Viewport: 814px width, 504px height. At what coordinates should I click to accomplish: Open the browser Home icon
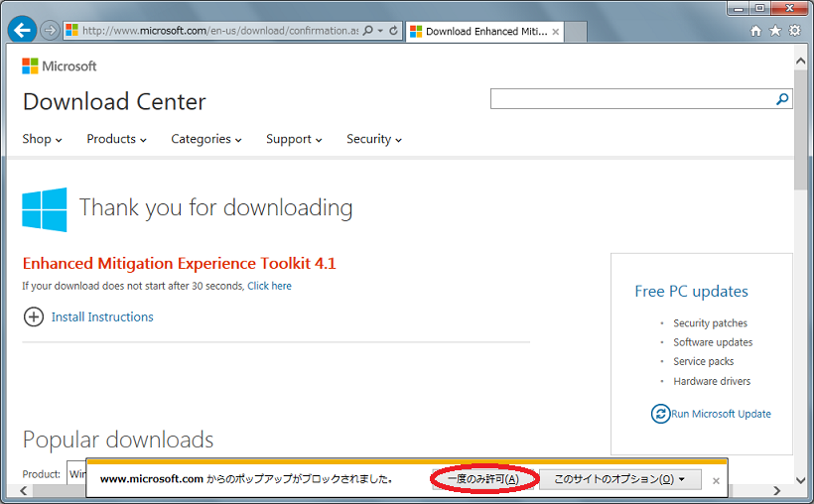pos(755,31)
